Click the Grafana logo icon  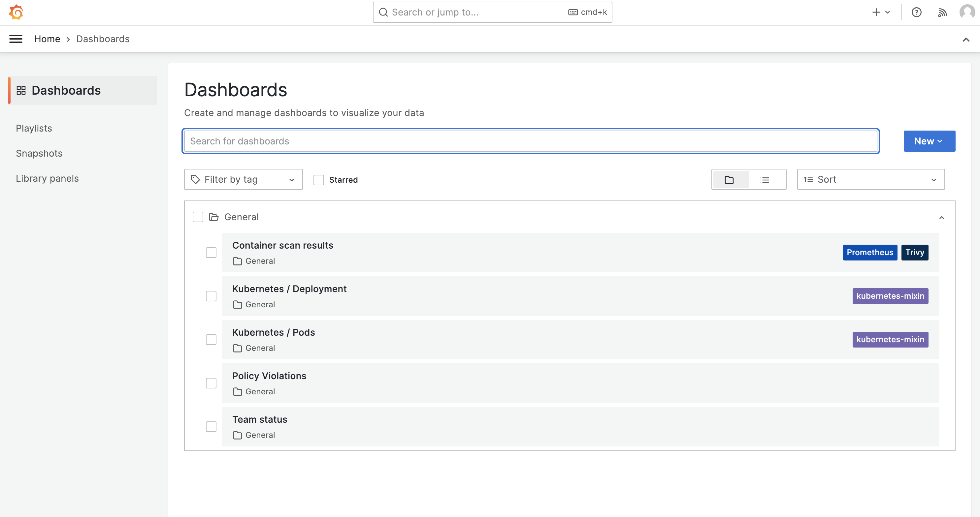[x=16, y=12]
